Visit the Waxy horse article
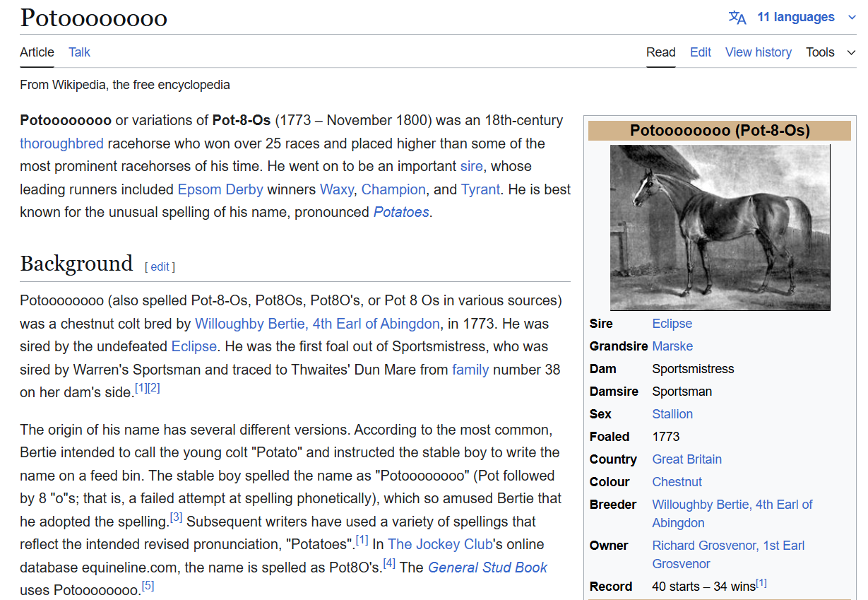This screenshot has height=600, width=868. (x=338, y=189)
